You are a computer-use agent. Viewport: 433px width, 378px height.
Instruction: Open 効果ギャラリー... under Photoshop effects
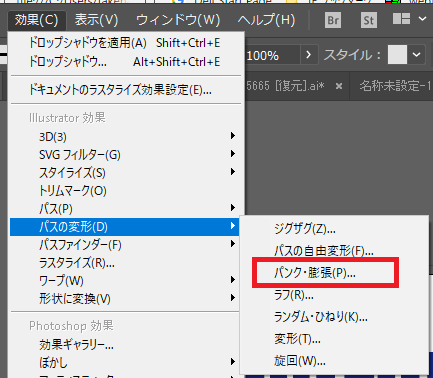125,345
